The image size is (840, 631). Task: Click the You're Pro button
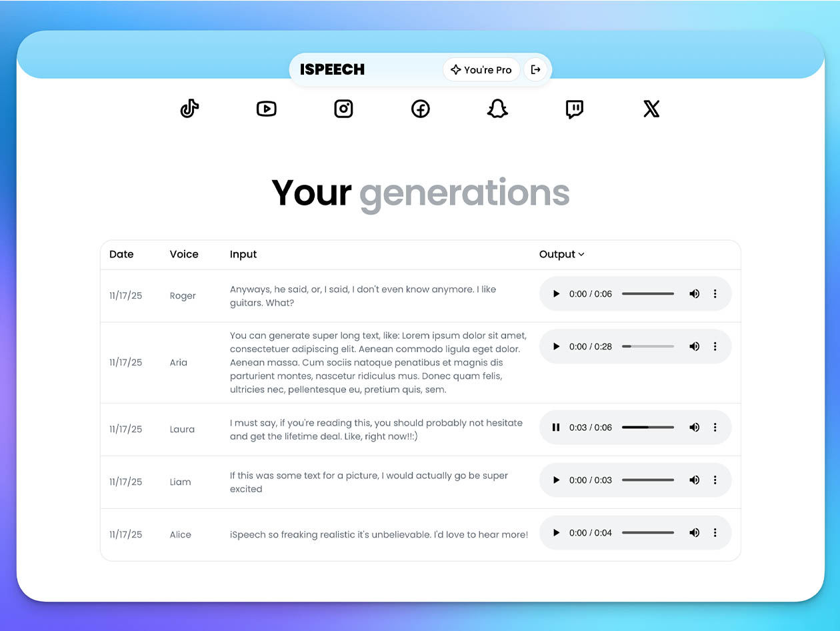[x=481, y=69]
